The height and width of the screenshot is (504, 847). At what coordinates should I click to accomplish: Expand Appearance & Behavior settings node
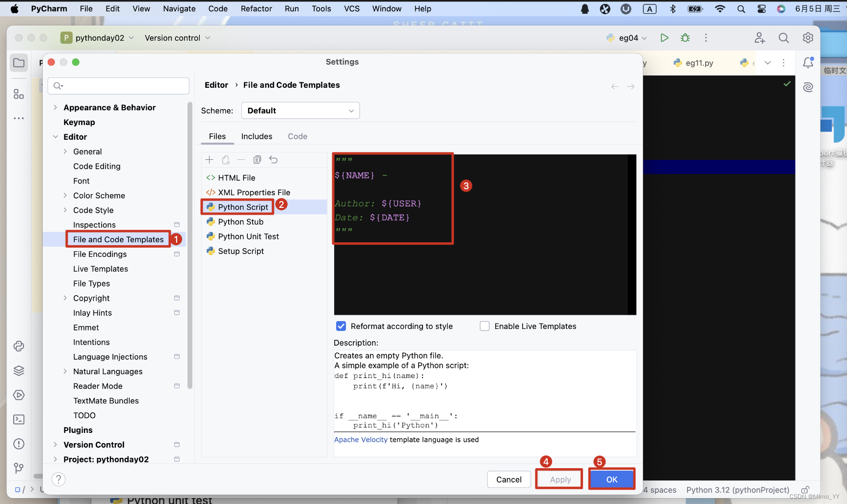pyautogui.click(x=55, y=107)
